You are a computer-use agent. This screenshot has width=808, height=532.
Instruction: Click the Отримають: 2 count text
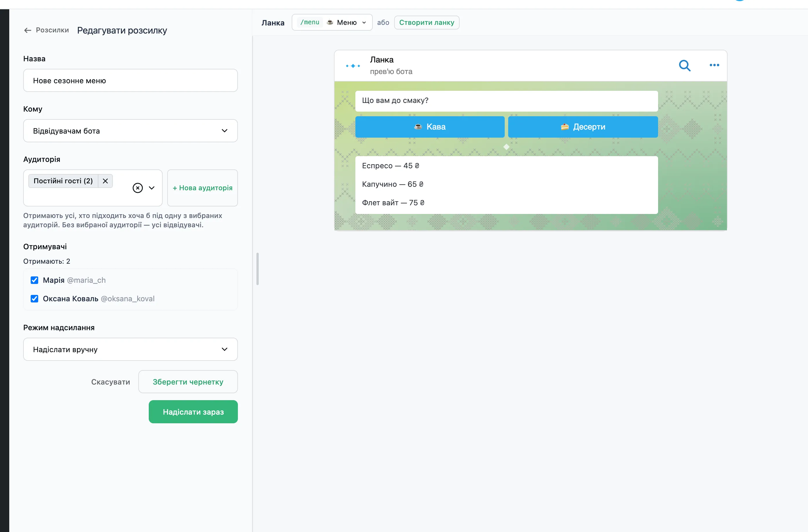[x=47, y=261]
